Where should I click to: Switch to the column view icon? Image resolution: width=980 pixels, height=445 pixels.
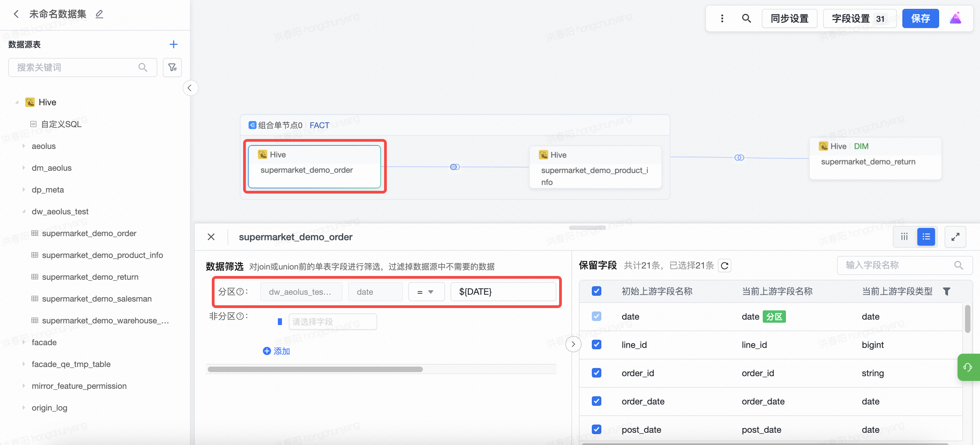coord(904,237)
